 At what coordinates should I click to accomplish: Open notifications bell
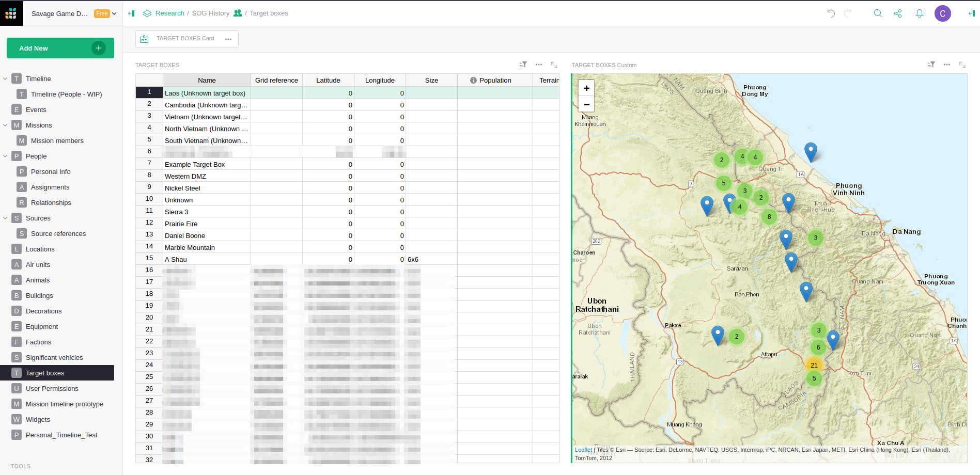click(x=920, y=13)
